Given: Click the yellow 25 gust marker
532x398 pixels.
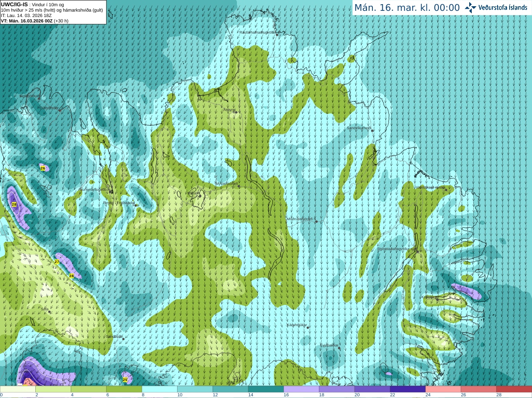Looking at the screenshot, I should pyautogui.click(x=125, y=380).
